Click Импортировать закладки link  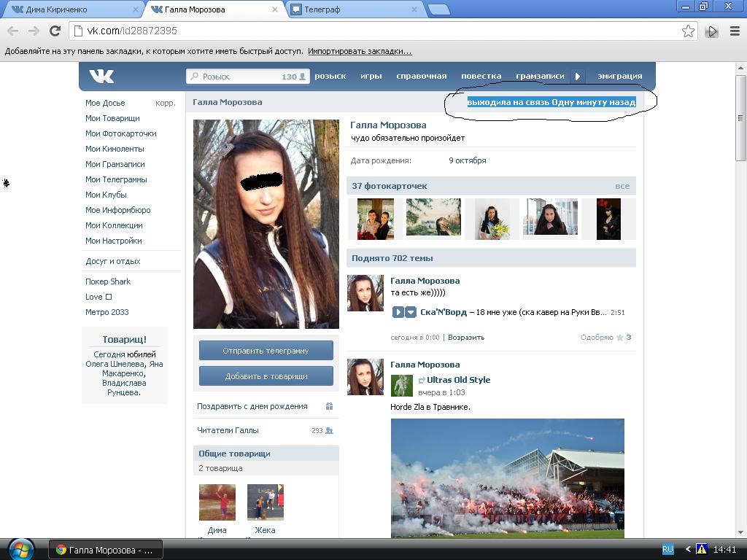[x=360, y=52]
